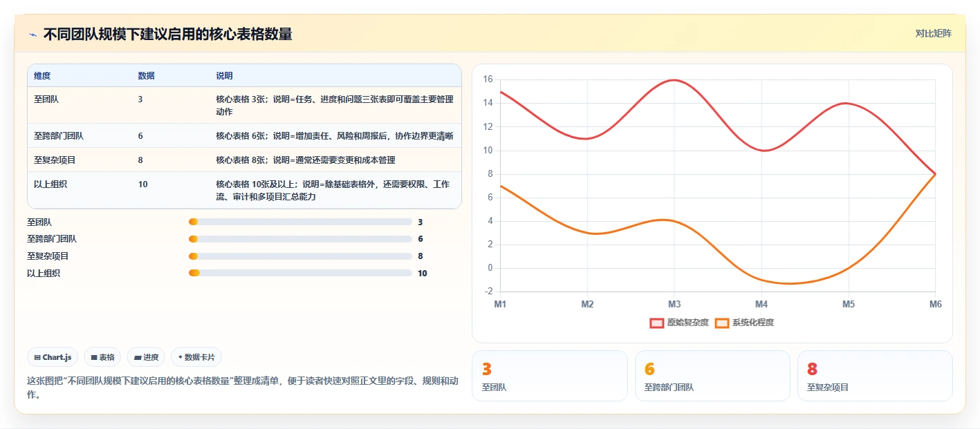Click the 维度 column header
The width and height of the screenshot is (980, 429).
tap(42, 75)
